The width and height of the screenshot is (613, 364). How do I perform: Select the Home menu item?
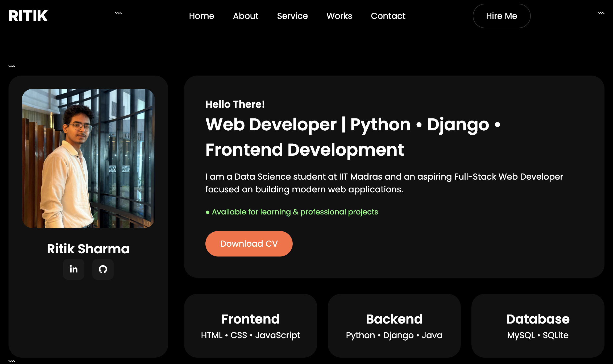[201, 16]
